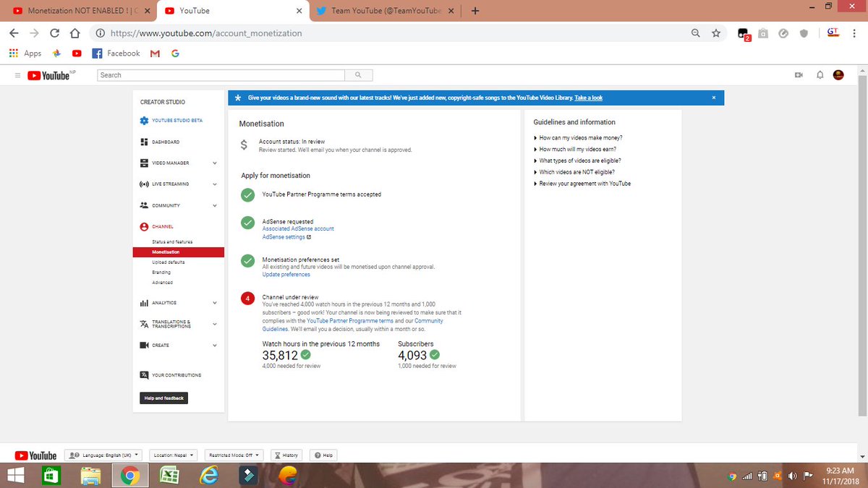This screenshot has width=868, height=488.
Task: Select the Branding submenu item
Action: [161, 273]
